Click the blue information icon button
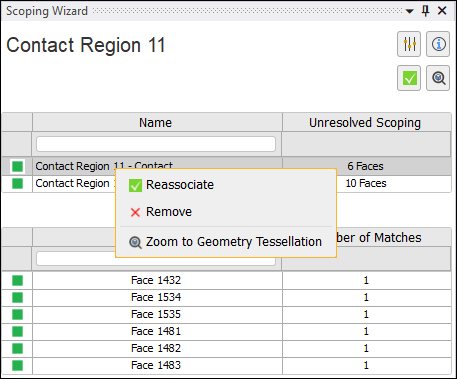 point(438,44)
